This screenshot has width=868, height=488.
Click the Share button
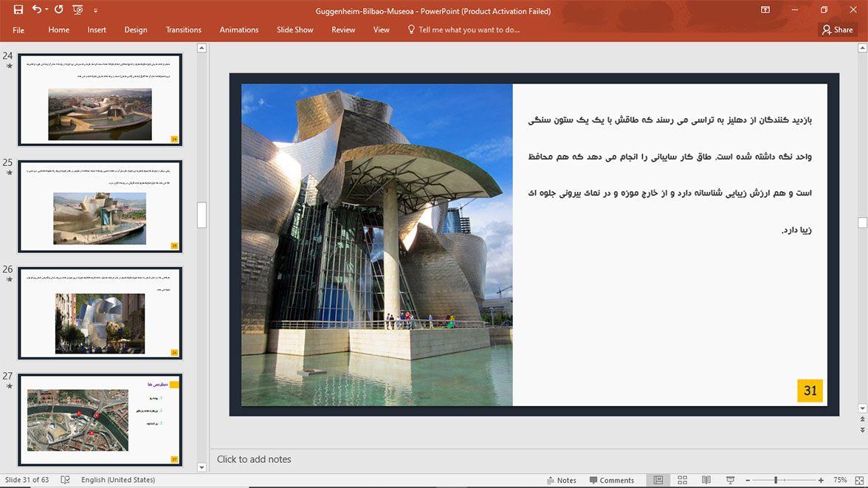point(838,30)
